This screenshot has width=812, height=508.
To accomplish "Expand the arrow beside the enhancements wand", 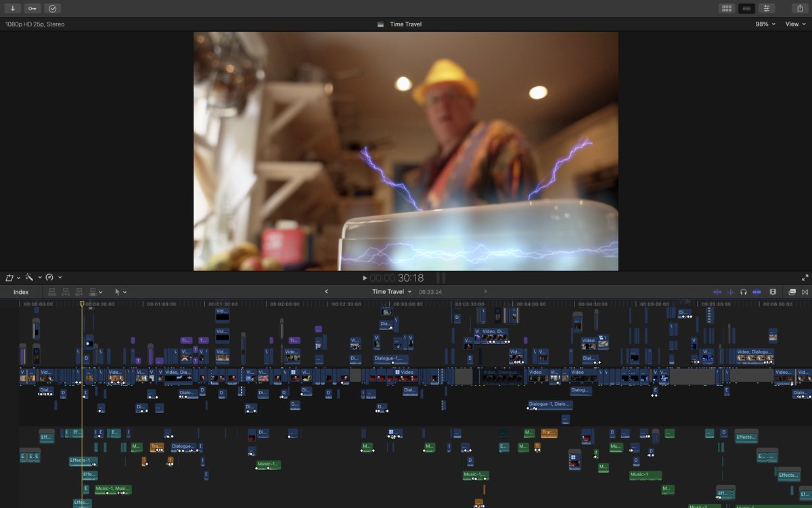I will coord(39,277).
